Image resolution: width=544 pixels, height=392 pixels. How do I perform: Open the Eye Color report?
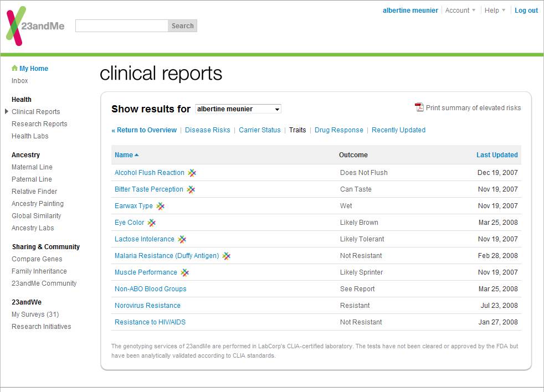(130, 223)
